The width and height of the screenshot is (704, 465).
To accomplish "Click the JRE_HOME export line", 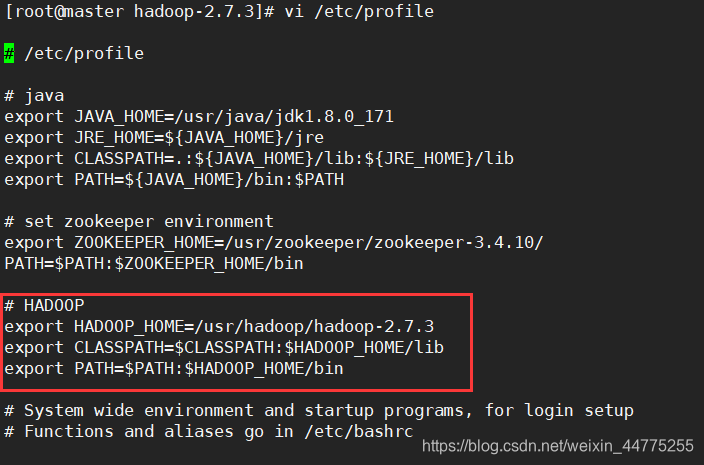I will [x=164, y=137].
